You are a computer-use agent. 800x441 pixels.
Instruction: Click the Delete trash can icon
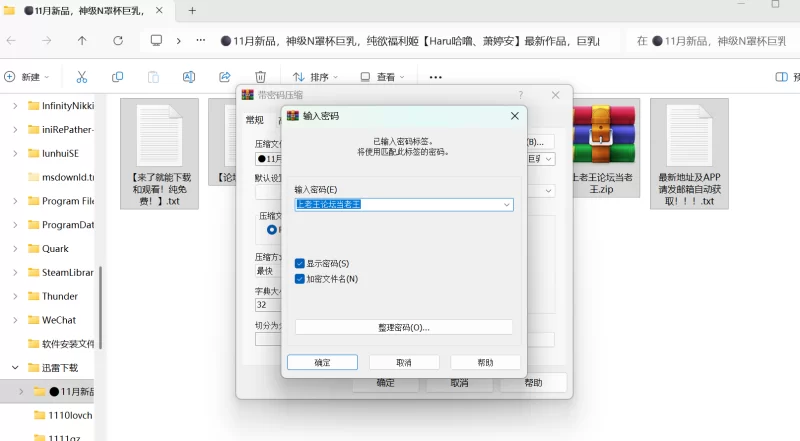pos(260,77)
